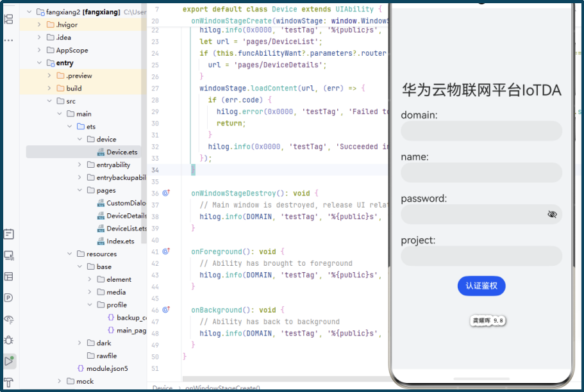584x392 pixels.
Task: Focus the name input field
Action: (x=481, y=172)
